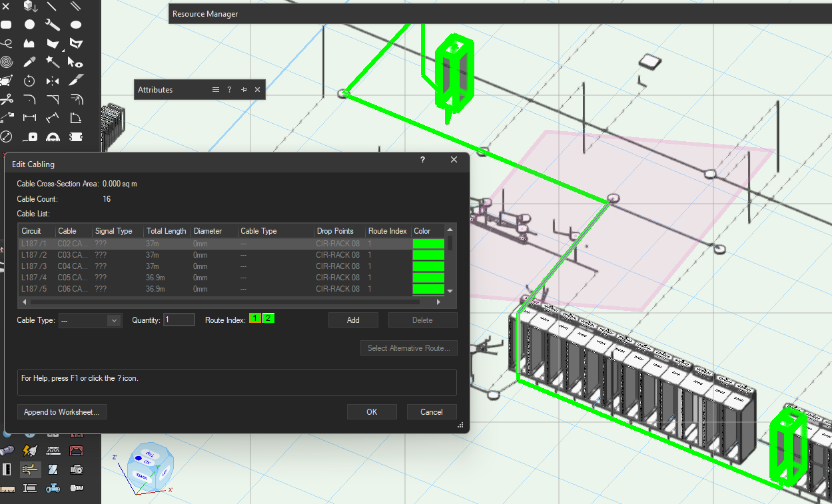Click color swatch for circuit L187/1
The height and width of the screenshot is (504, 832).
pos(428,244)
